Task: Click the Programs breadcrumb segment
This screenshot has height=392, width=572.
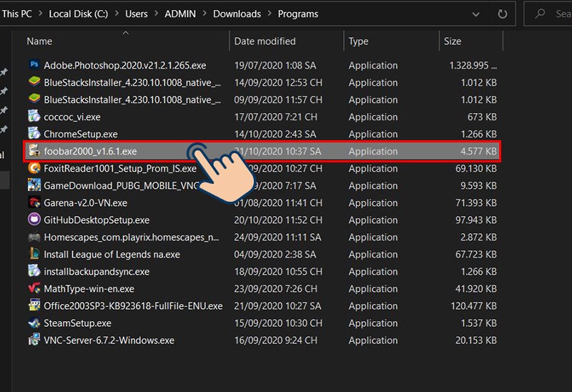Action: (x=298, y=14)
